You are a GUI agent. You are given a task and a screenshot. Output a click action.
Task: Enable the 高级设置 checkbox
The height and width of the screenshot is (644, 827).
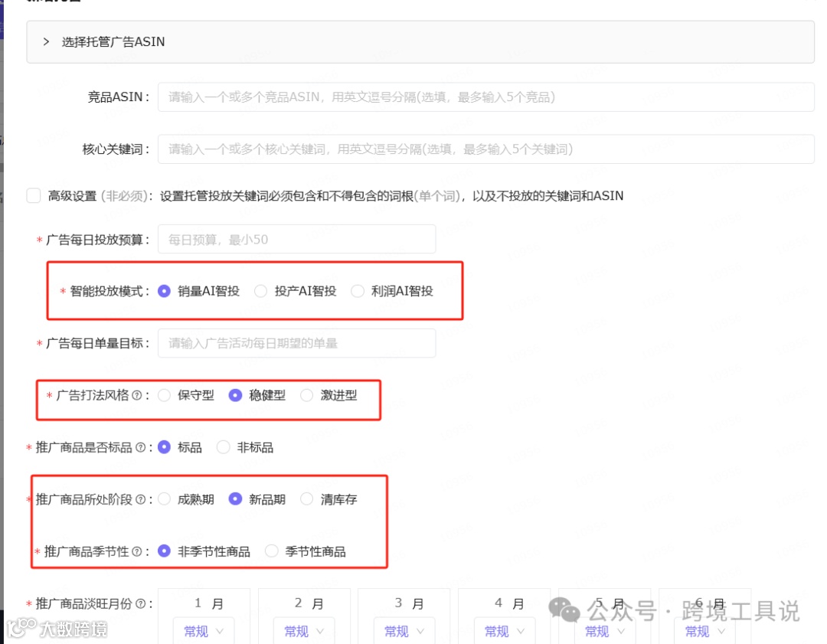(34, 196)
